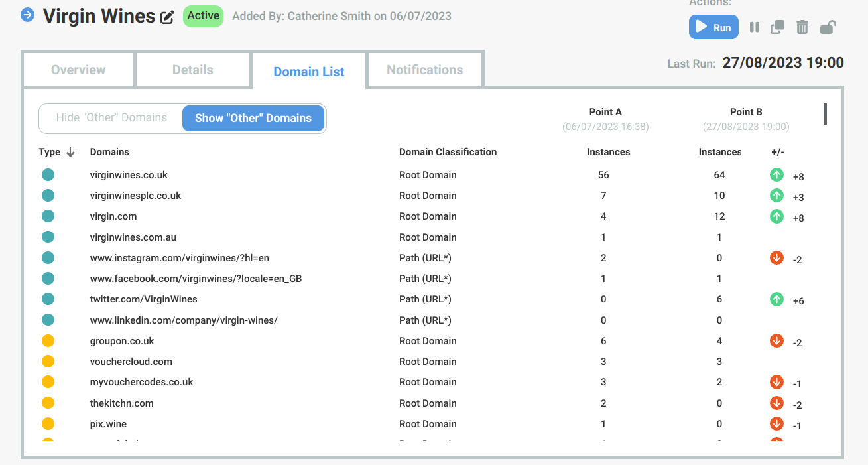Image resolution: width=868 pixels, height=465 pixels.
Task: Click the Domain Classification column header
Action: click(448, 152)
